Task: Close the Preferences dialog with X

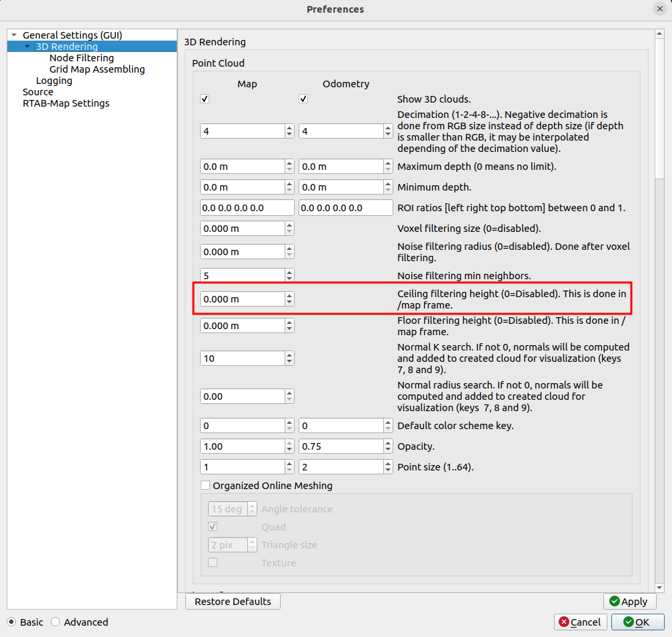Action: [659, 9]
